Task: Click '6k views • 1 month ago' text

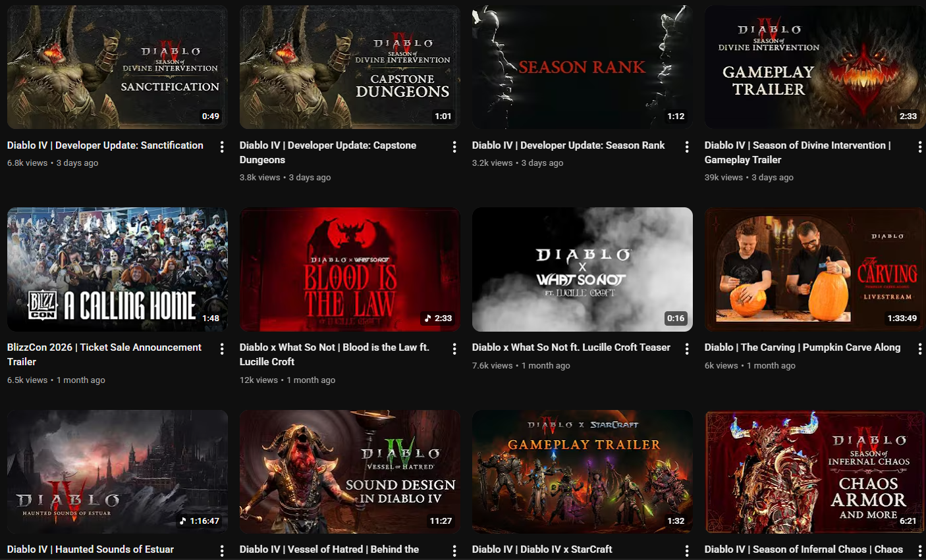Action: click(x=750, y=366)
